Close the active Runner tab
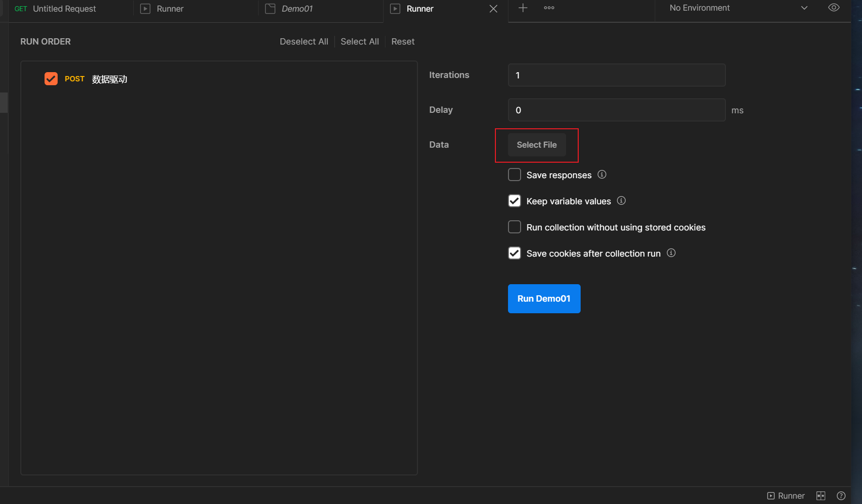Viewport: 862px width, 504px height. click(x=493, y=9)
